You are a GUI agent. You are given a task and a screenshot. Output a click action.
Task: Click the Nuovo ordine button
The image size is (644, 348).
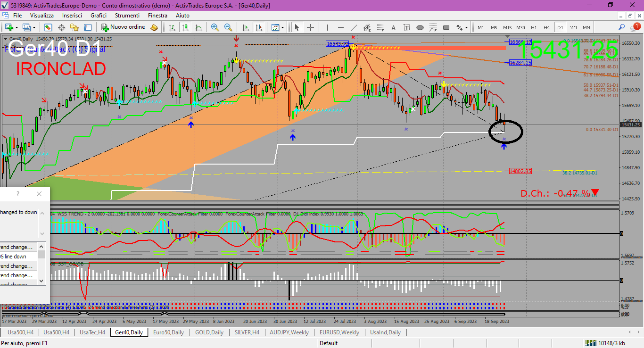click(124, 27)
